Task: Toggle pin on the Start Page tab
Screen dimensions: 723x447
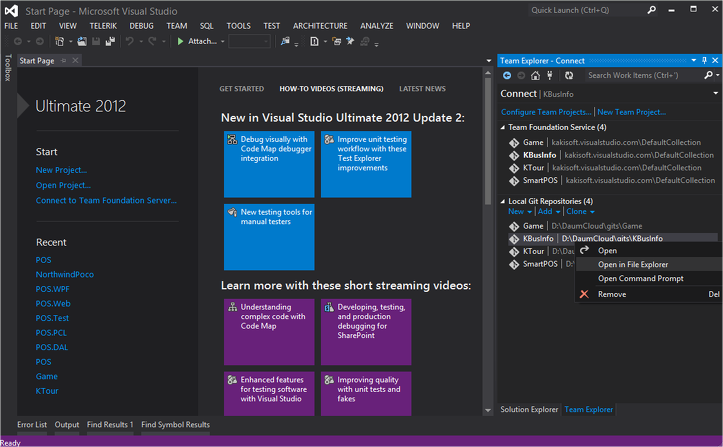Action: 64,60
